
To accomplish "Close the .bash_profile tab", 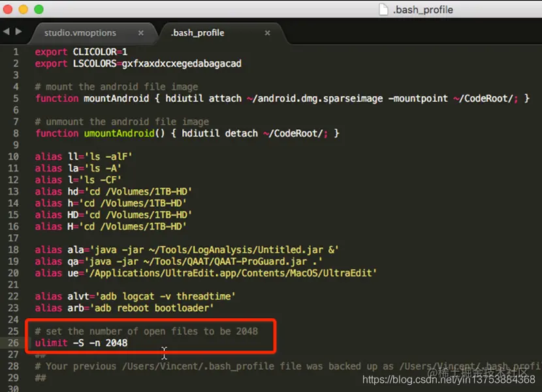I will tap(267, 33).
